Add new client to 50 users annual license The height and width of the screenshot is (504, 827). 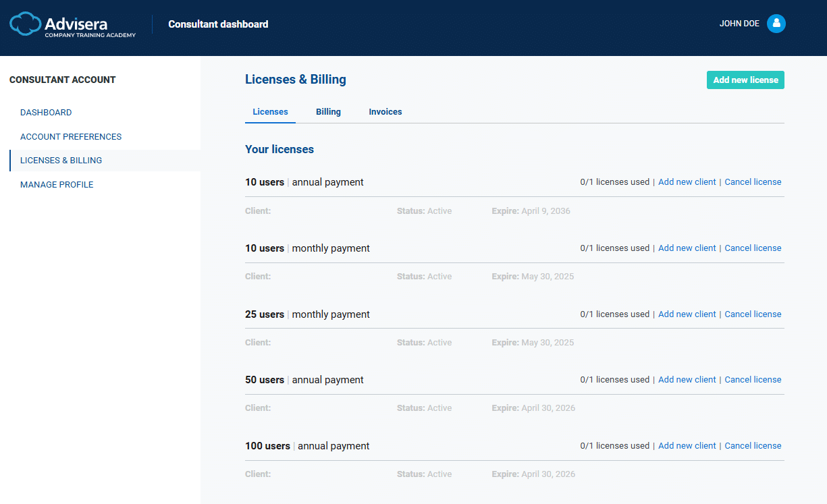pos(687,380)
